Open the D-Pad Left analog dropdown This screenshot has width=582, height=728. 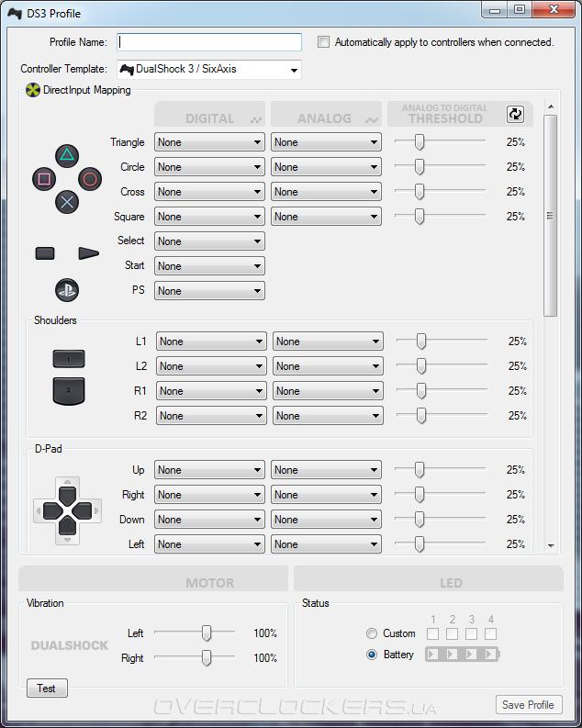(x=326, y=544)
